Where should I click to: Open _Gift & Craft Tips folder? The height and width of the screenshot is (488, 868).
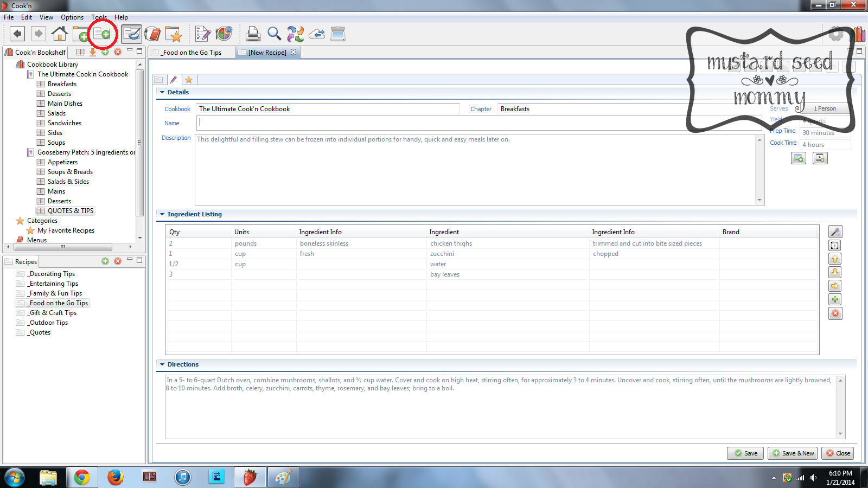53,313
